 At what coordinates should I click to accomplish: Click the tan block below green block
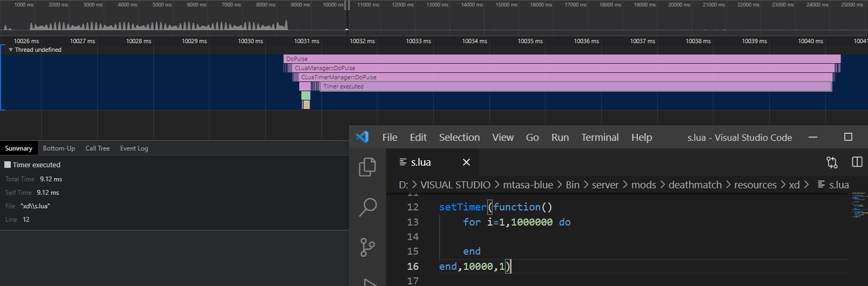(x=306, y=105)
